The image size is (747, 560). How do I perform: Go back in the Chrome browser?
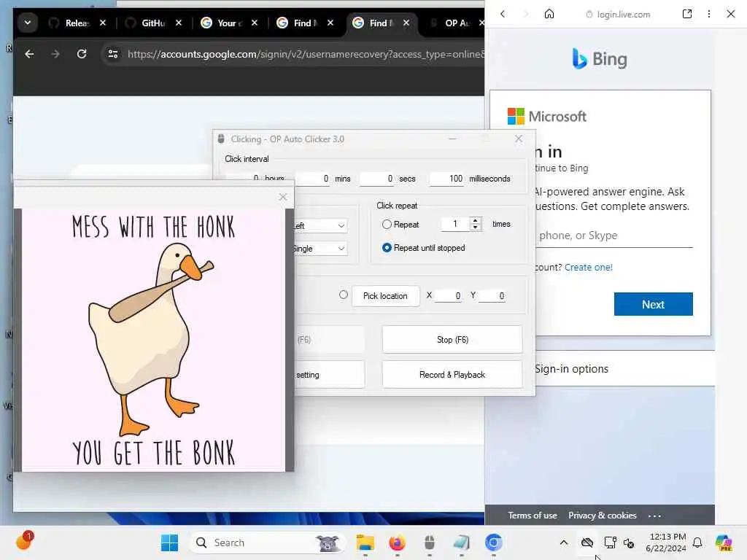point(29,54)
